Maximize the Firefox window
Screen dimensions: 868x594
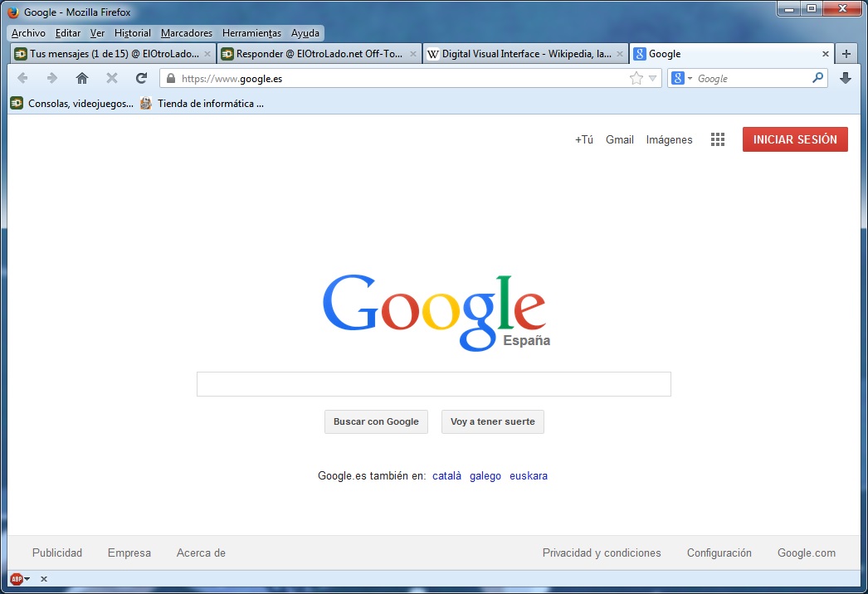click(812, 8)
